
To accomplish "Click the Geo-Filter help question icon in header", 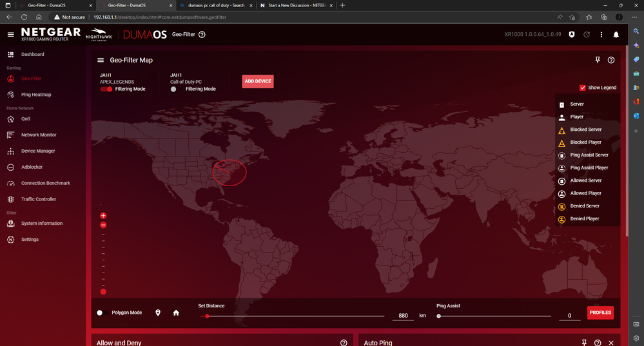I will 202,35.
